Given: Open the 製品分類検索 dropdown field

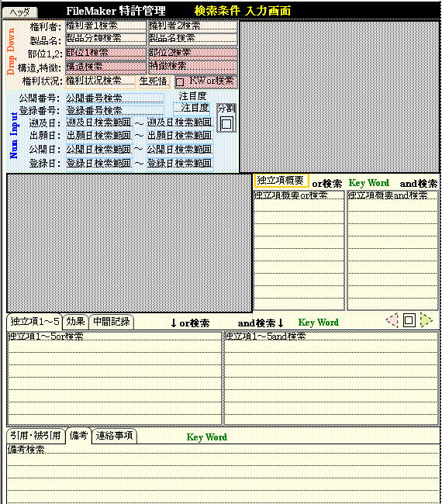Looking at the screenshot, I should point(105,38).
